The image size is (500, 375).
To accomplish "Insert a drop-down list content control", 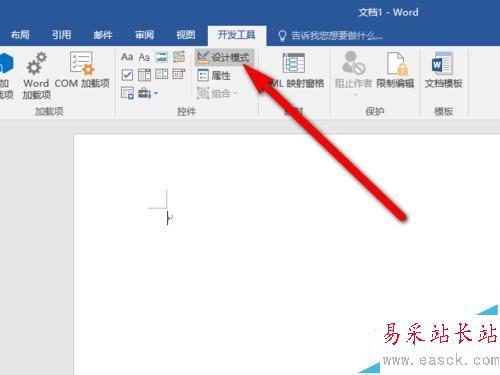I will pyautogui.click(x=162, y=74).
